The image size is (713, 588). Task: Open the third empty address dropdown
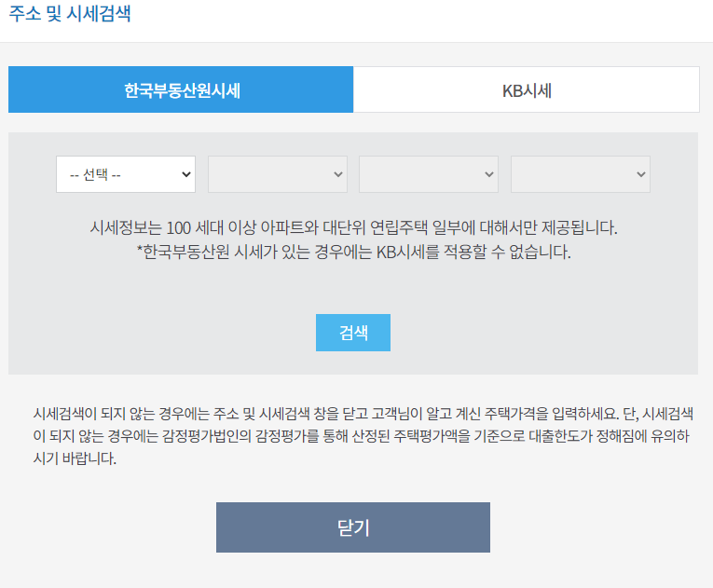click(x=429, y=174)
